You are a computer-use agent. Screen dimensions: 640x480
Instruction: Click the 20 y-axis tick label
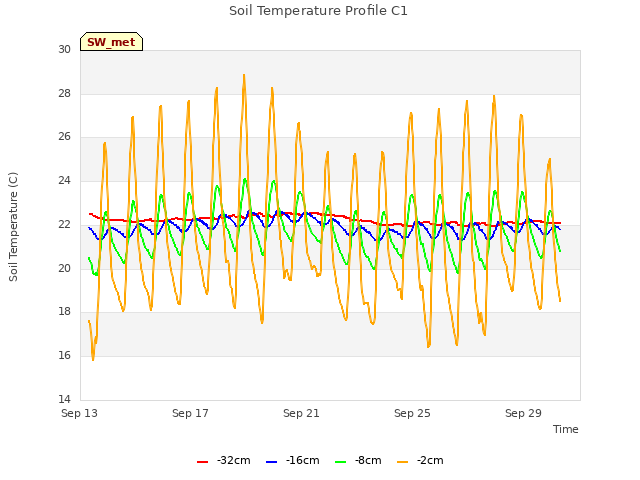[x=64, y=268]
